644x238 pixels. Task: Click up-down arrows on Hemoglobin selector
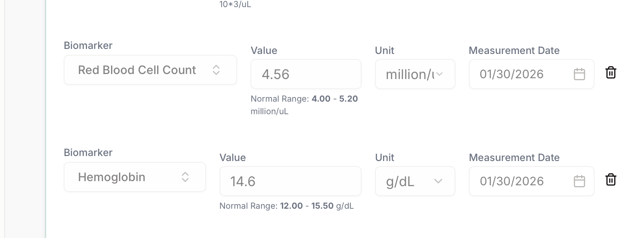(x=185, y=177)
